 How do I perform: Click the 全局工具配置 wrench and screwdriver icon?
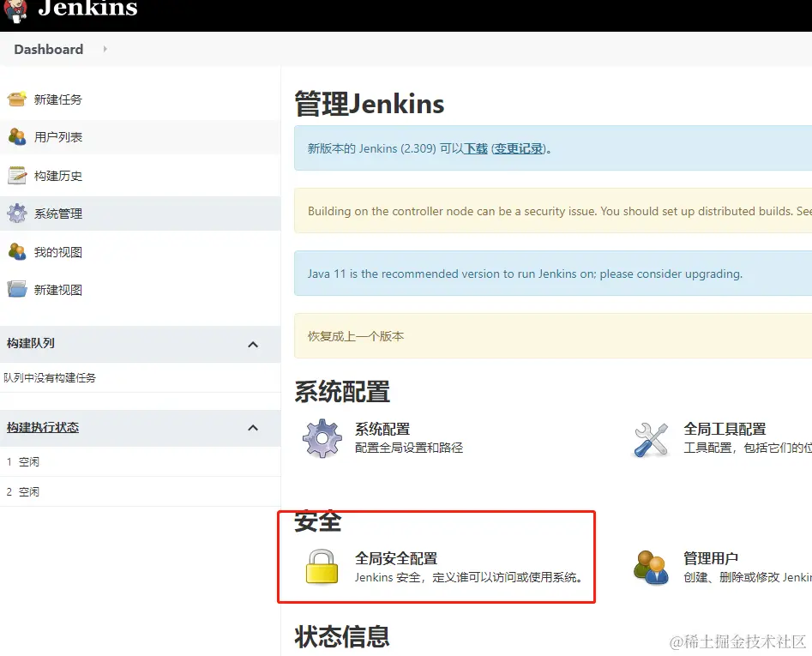pos(651,440)
